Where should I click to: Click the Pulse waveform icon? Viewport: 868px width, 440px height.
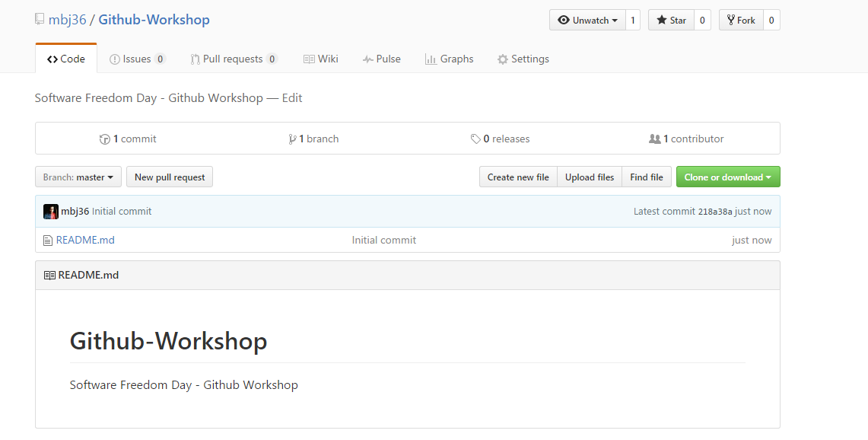click(x=367, y=59)
